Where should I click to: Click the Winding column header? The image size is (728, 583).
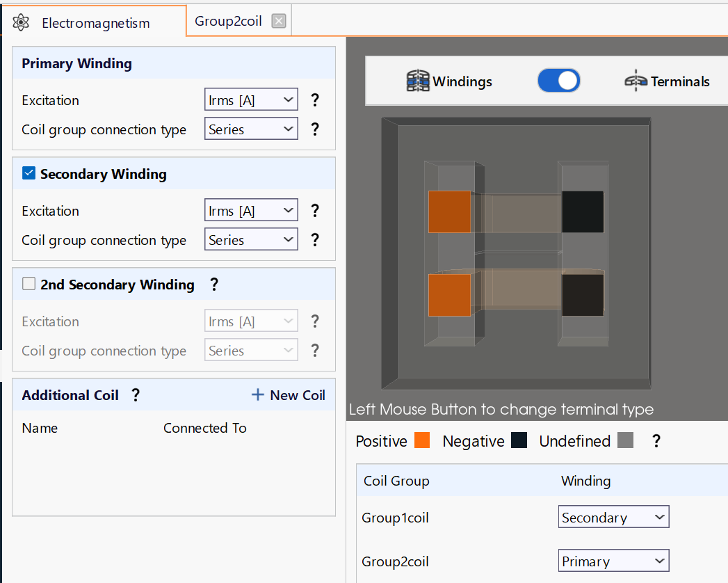pos(586,481)
